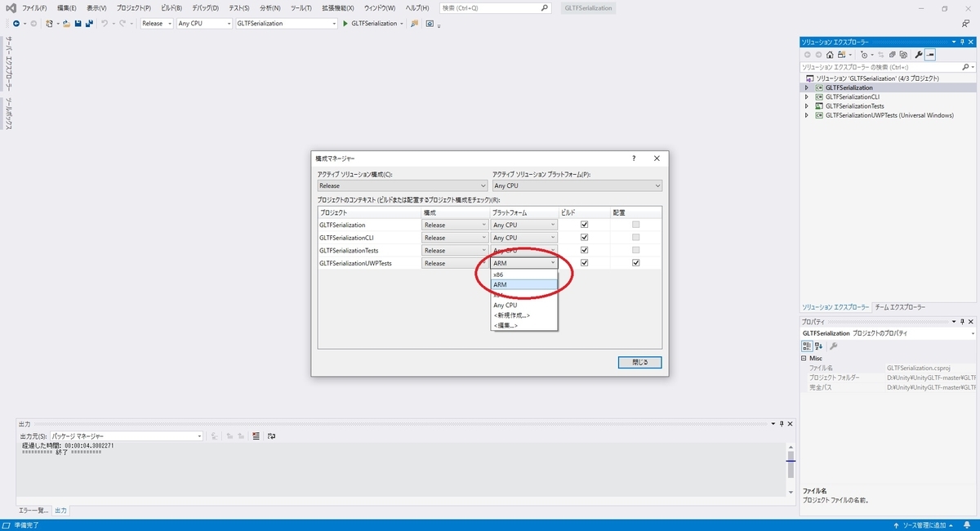This screenshot has width=980, height=531.
Task: Click the categorized view icon in Properties
Action: (x=807, y=346)
